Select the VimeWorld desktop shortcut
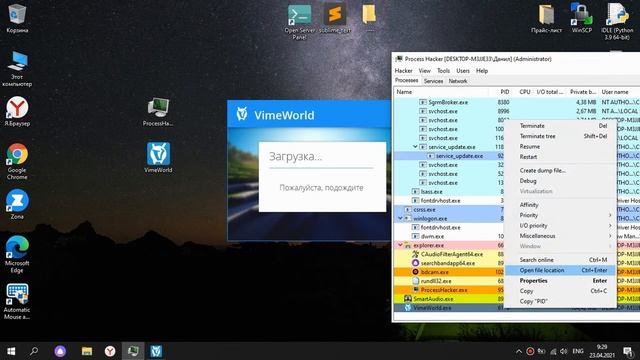 coord(158,158)
